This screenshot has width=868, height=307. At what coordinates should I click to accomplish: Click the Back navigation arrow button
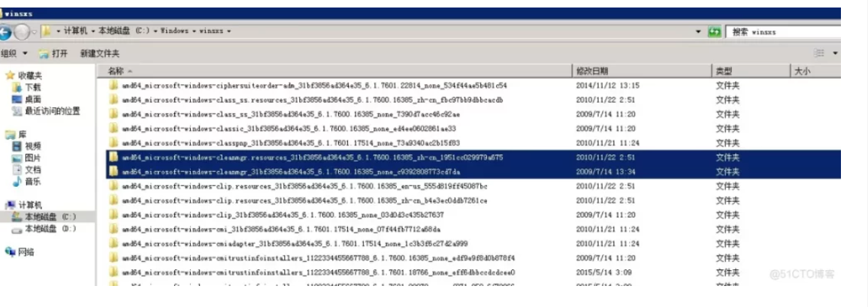click(x=4, y=32)
